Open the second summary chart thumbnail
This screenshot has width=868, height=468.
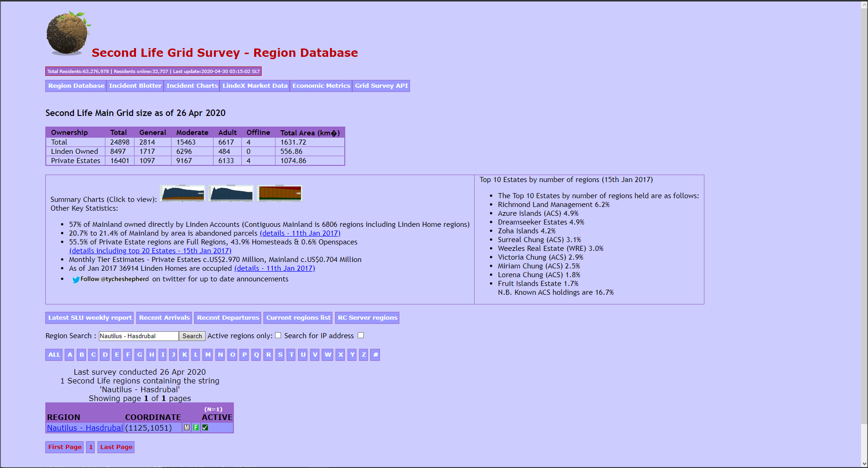(231, 193)
